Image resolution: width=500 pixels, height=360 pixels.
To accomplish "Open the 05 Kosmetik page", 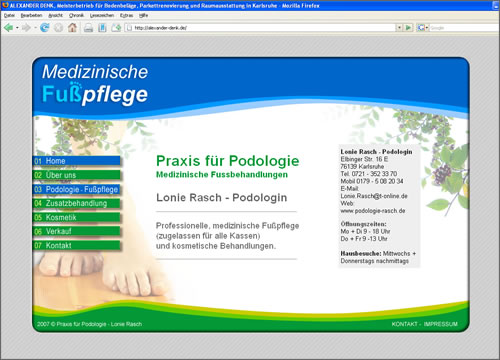I will click(x=77, y=217).
